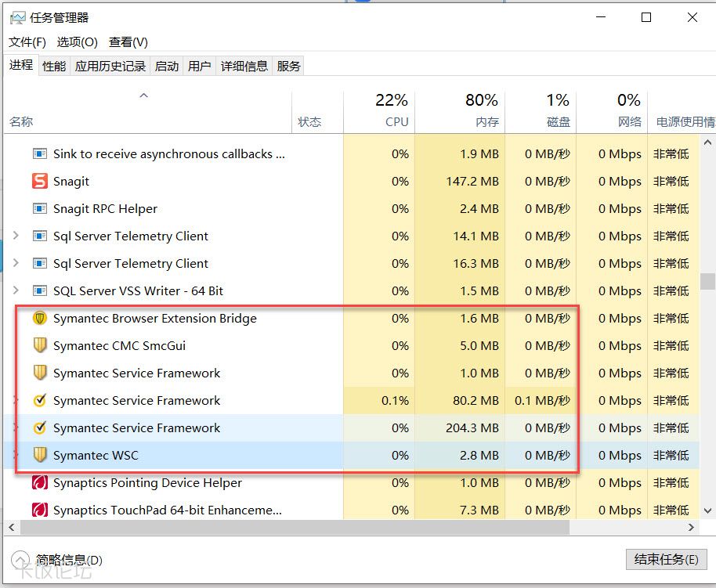
Task: Click the horizontal scrollbar thumb
Action: (x=295, y=527)
